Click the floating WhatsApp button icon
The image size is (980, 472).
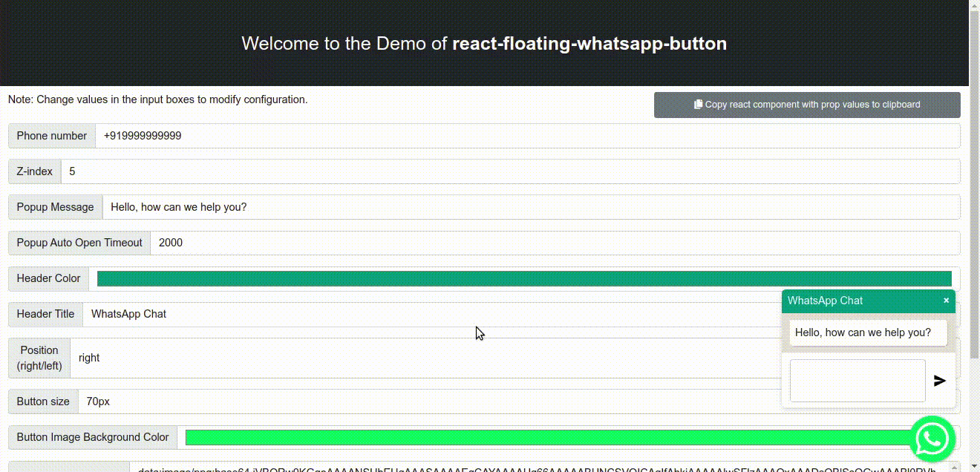point(932,439)
